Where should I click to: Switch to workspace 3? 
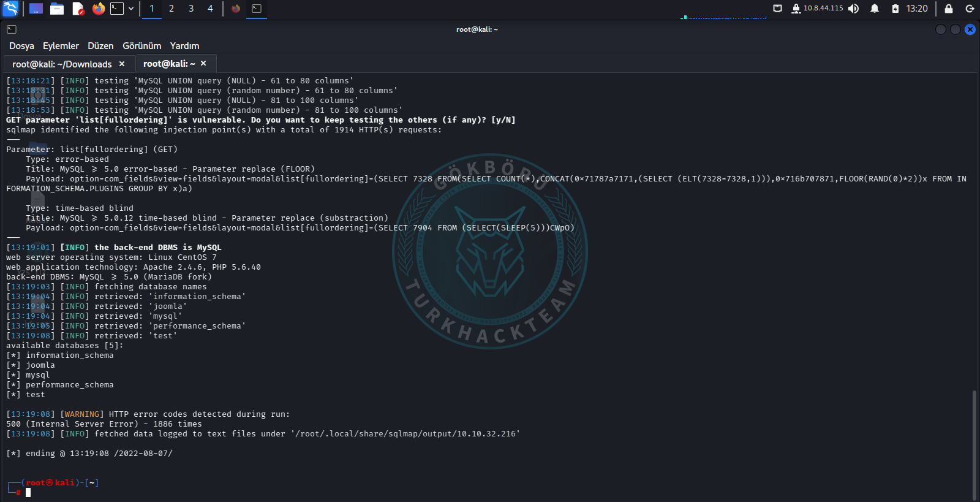point(191,9)
